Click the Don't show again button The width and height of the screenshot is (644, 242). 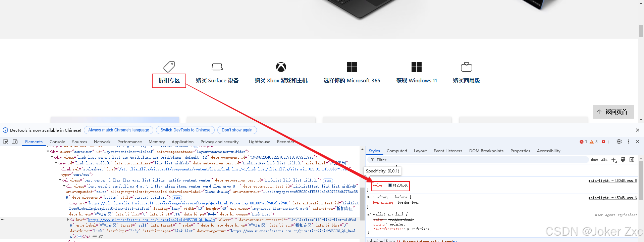point(237,130)
